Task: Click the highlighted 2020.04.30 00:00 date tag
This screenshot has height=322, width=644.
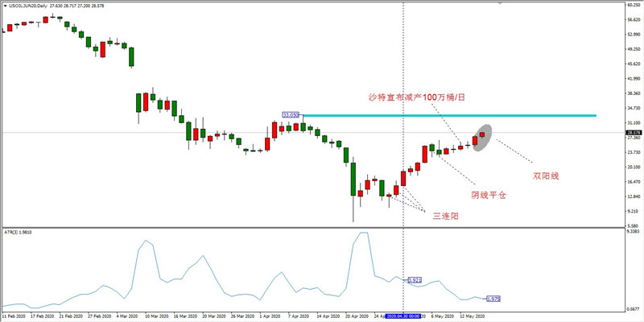Action: coord(402,316)
